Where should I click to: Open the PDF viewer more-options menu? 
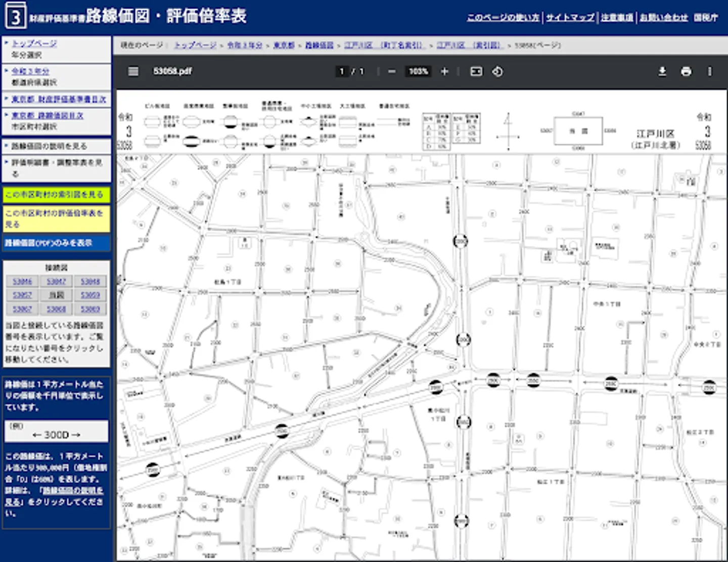pos(710,72)
